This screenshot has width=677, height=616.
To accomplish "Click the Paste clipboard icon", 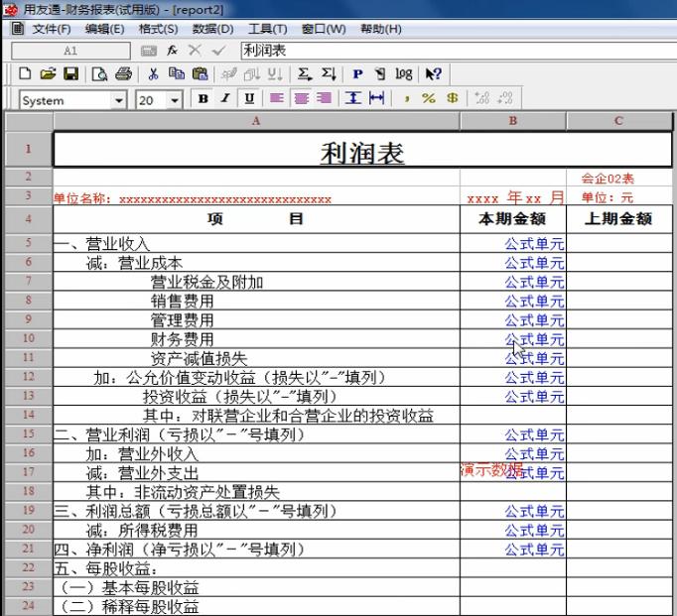I will pyautogui.click(x=200, y=73).
